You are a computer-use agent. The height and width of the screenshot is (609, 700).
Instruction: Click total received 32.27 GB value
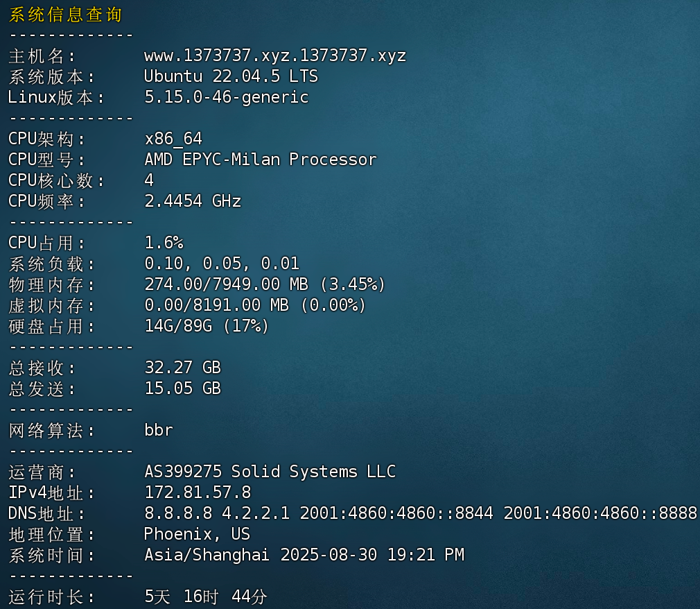[182, 368]
